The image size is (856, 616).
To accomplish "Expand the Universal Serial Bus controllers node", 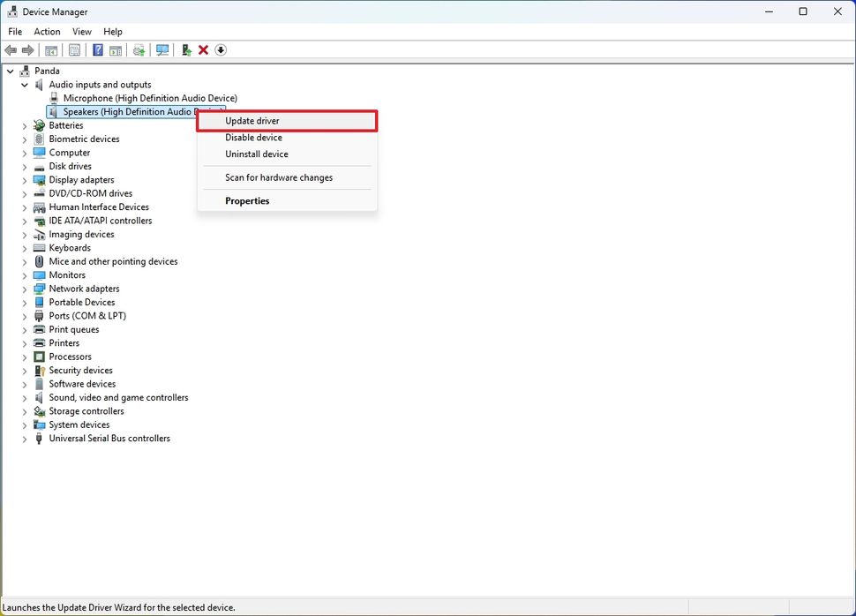I will (25, 439).
